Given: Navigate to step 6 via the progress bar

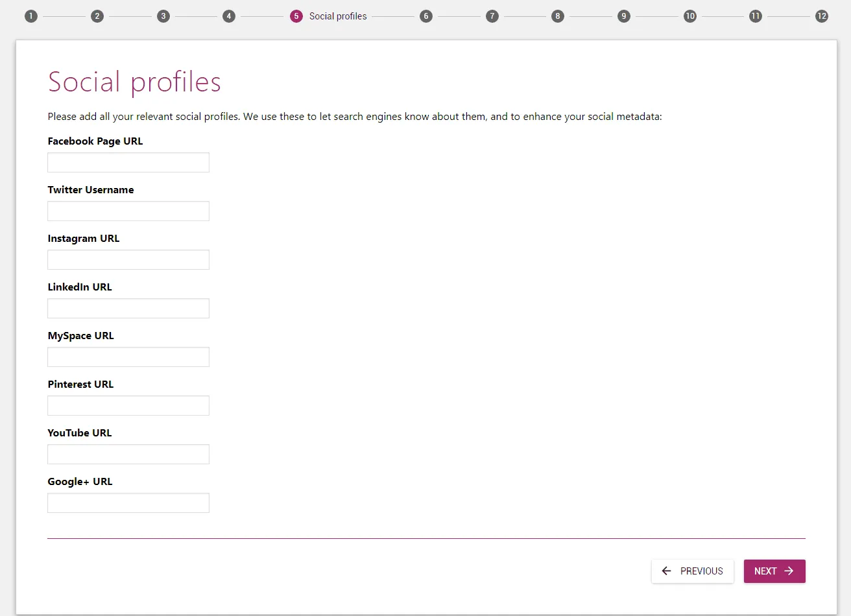Looking at the screenshot, I should tap(426, 16).
